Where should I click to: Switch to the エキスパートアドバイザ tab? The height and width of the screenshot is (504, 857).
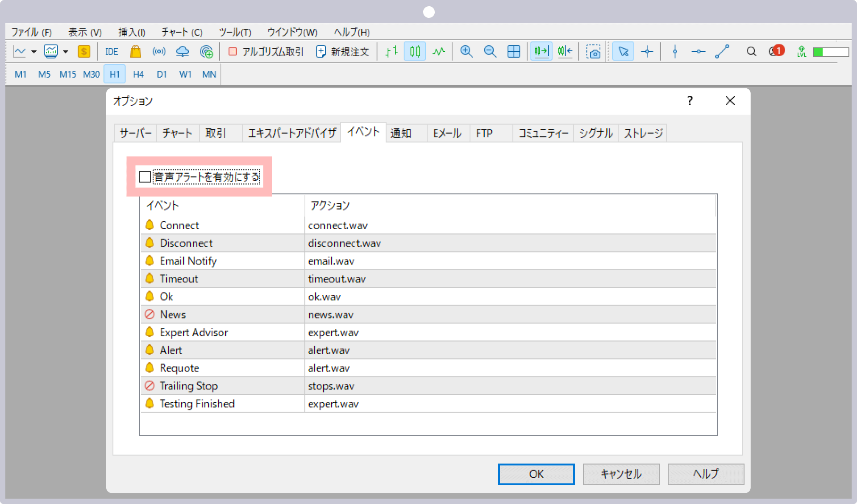(x=292, y=133)
